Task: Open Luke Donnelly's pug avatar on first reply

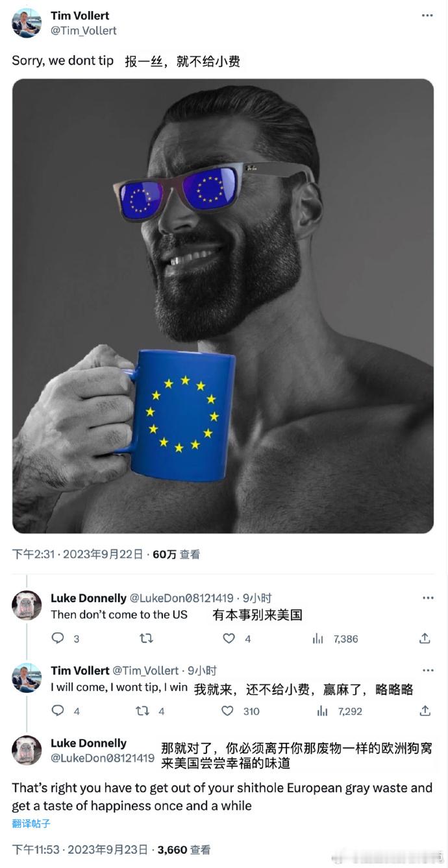Action: pyautogui.click(x=27, y=605)
